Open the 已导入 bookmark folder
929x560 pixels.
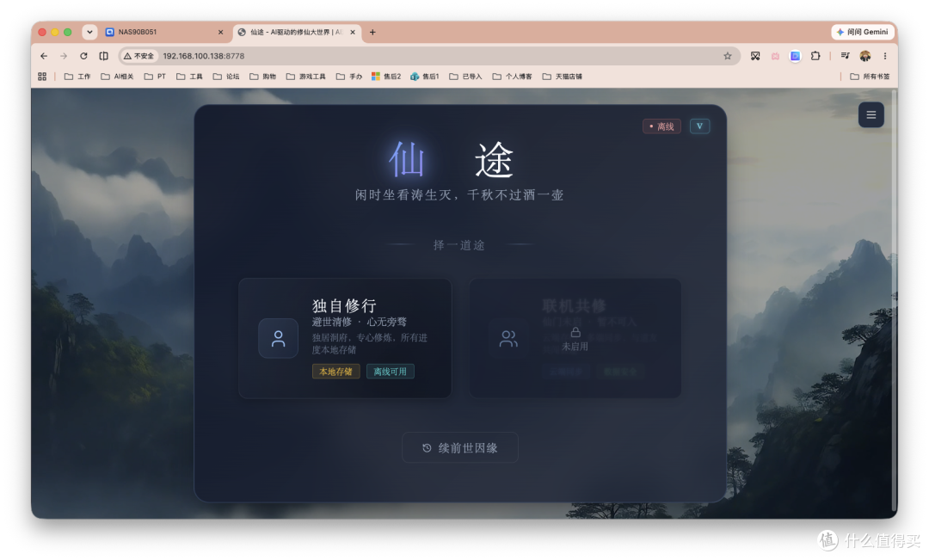[465, 77]
